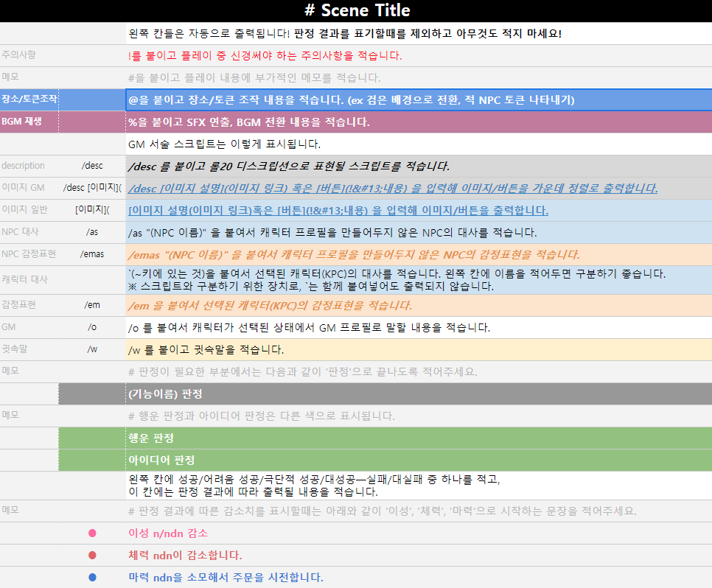Select the NPC 대사 label cell

[x=29, y=233]
